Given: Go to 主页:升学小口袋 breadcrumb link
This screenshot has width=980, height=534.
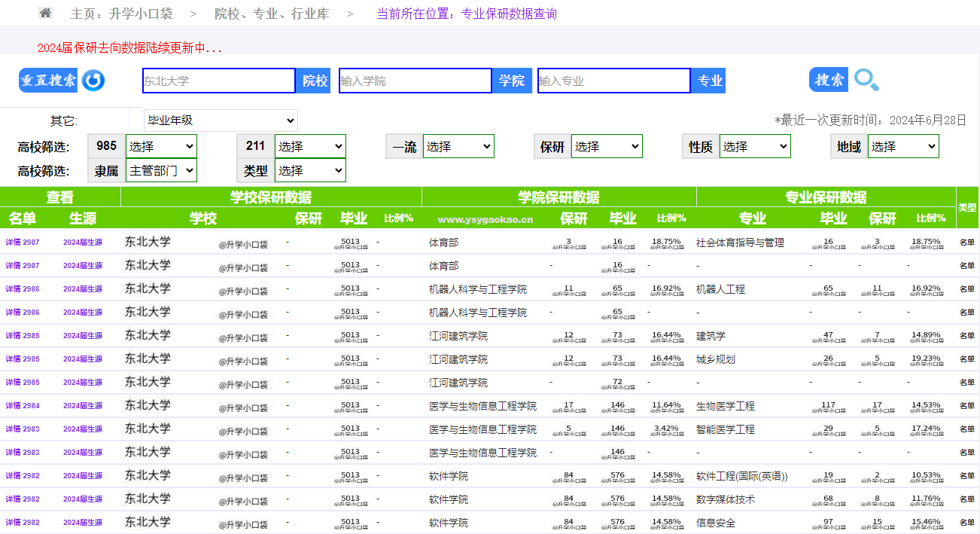Looking at the screenshot, I should coord(121,14).
